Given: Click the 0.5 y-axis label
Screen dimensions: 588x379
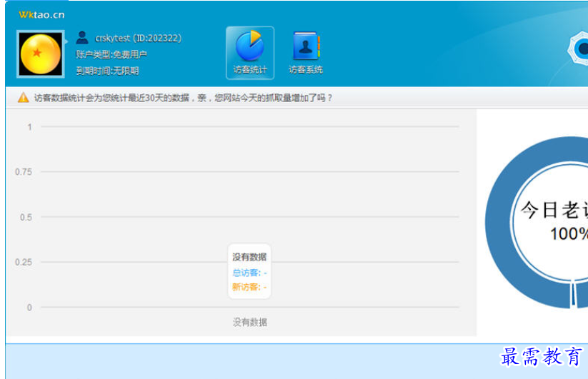Looking at the screenshot, I should pyautogui.click(x=26, y=217).
